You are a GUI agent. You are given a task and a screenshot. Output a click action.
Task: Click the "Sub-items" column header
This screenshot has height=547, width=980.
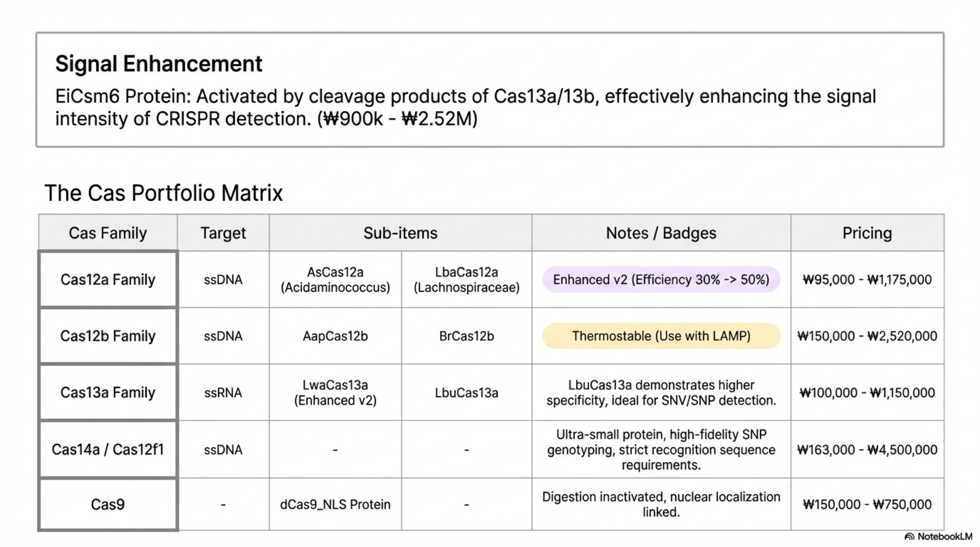click(x=401, y=233)
